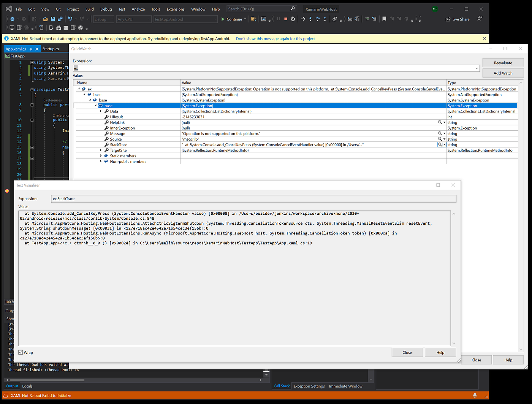
Task: Click "Don't show this message again" link
Action: (275, 39)
